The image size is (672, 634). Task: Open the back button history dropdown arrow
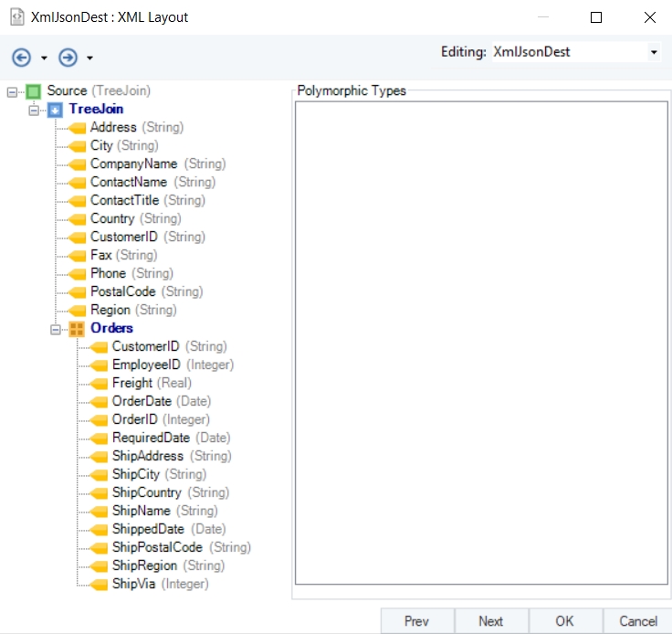(44, 58)
